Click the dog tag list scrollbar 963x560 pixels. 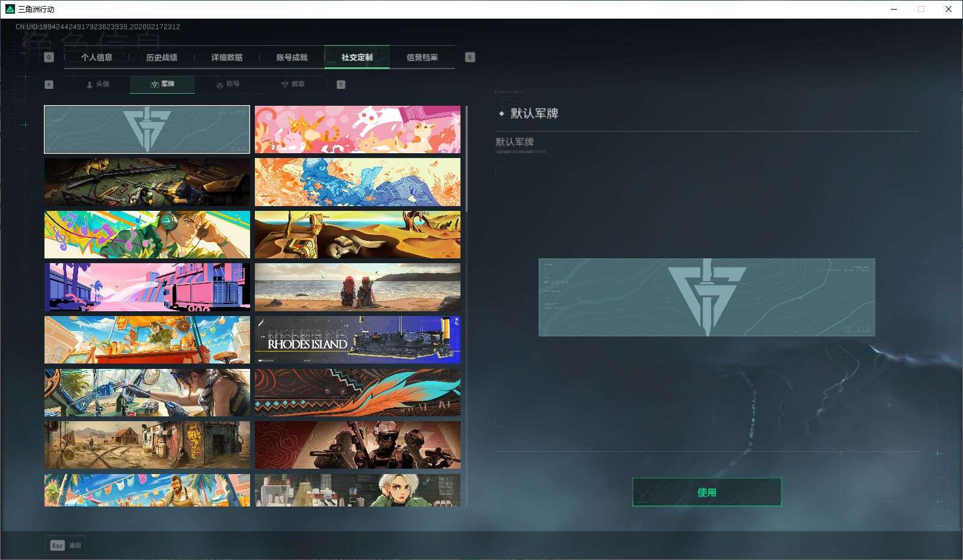pos(466,159)
